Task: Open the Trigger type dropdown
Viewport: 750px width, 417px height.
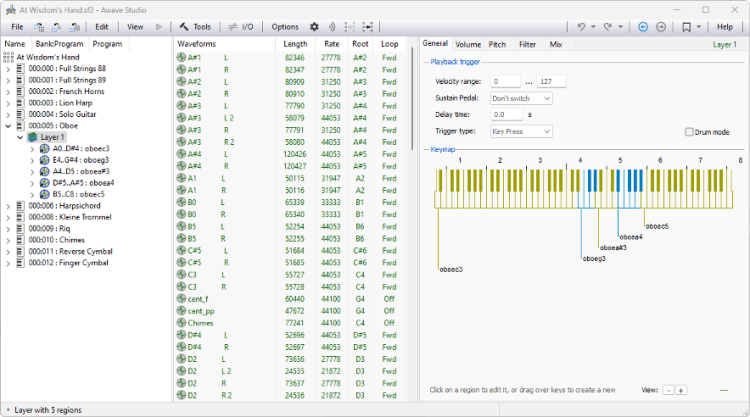Action: tap(521, 131)
